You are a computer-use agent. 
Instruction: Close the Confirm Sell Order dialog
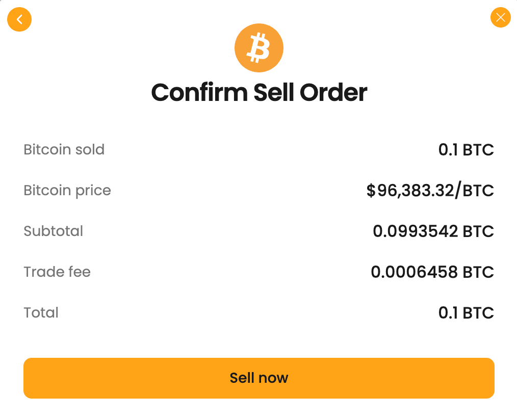coord(500,18)
